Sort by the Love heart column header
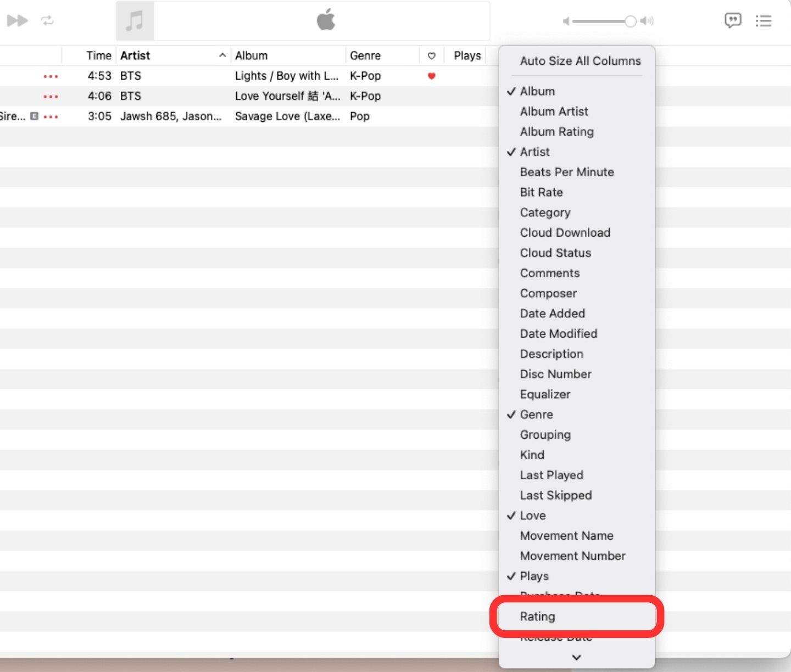 pos(432,55)
